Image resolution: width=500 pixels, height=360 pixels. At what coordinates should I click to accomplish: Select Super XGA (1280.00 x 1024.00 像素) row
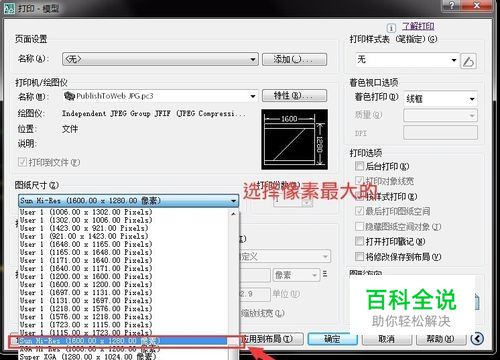[123, 357]
